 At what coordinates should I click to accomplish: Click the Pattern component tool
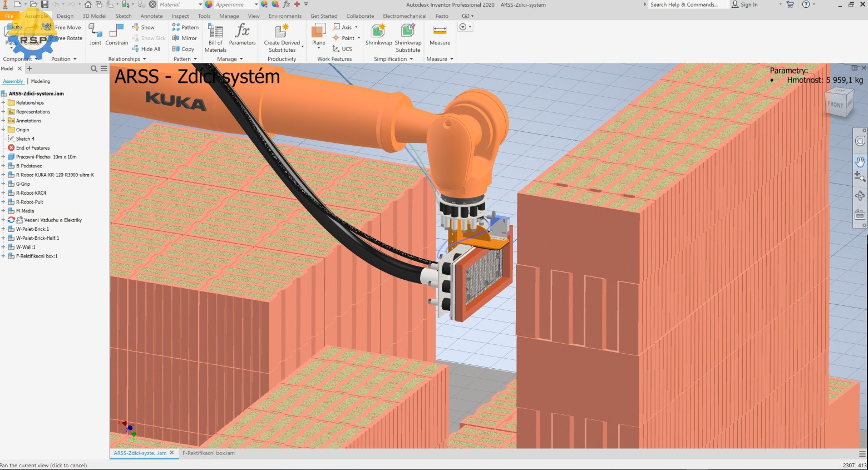pos(185,27)
